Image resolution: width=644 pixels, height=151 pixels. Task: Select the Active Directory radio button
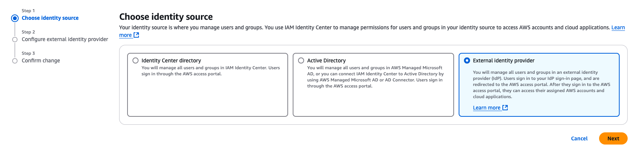tap(301, 60)
